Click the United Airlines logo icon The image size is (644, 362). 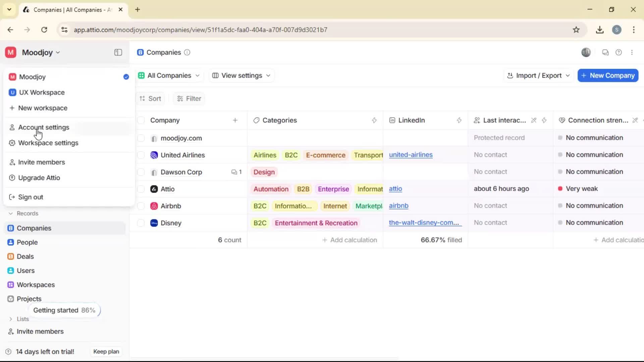tap(154, 155)
